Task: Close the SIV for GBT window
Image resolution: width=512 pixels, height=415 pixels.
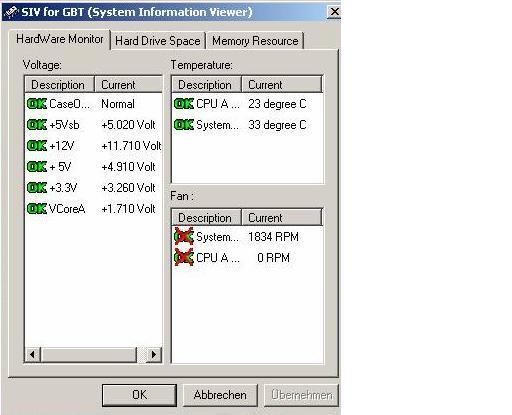Action: [334, 12]
